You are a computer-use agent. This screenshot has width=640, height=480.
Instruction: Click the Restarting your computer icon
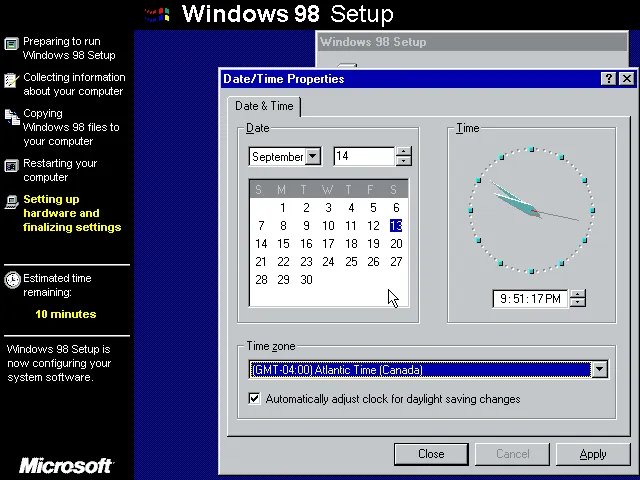(x=11, y=166)
